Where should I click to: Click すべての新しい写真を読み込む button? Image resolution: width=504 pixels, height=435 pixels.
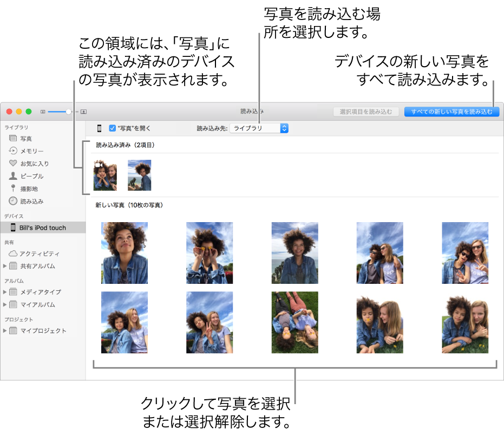[452, 112]
